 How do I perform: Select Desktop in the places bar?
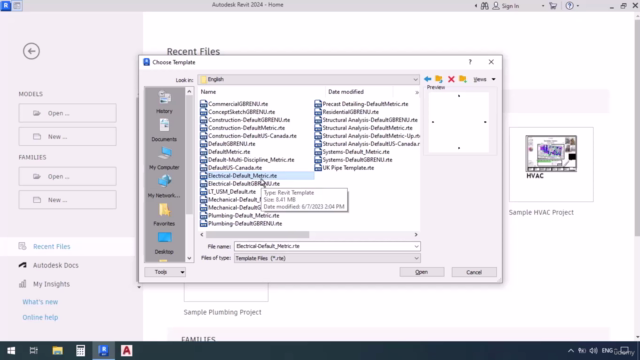164,243
